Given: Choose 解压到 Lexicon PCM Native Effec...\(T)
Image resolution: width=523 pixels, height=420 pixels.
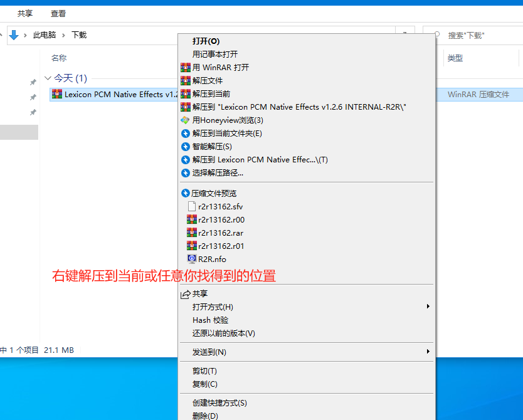Looking at the screenshot, I should pyautogui.click(x=307, y=160).
